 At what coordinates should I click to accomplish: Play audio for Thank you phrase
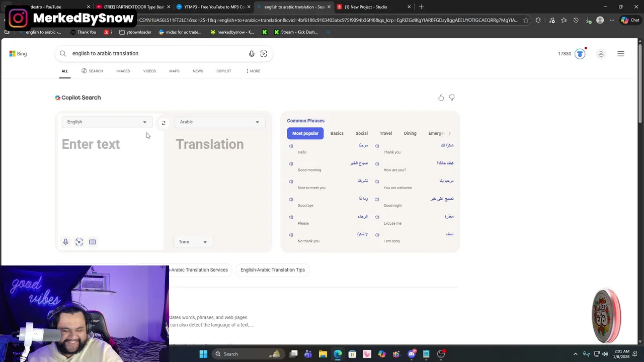point(377,146)
